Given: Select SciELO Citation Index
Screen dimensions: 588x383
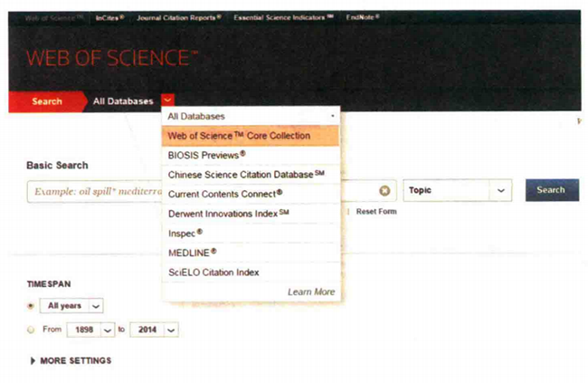Looking at the screenshot, I should coord(251,273).
